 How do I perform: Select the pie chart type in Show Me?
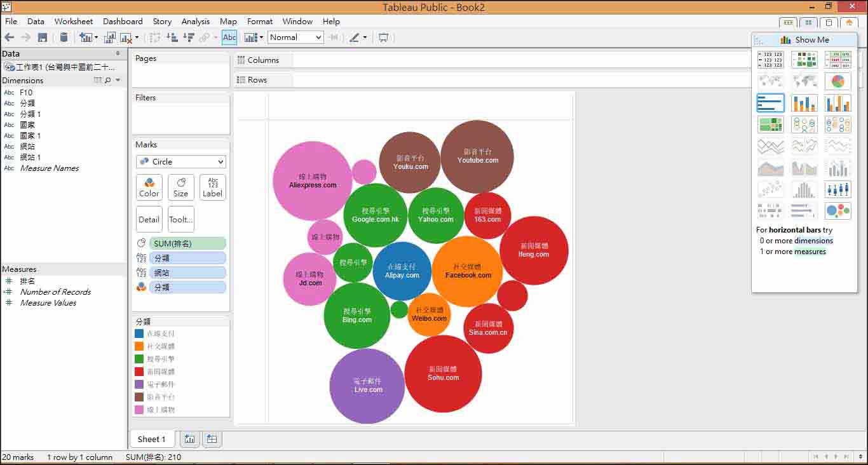pos(837,81)
